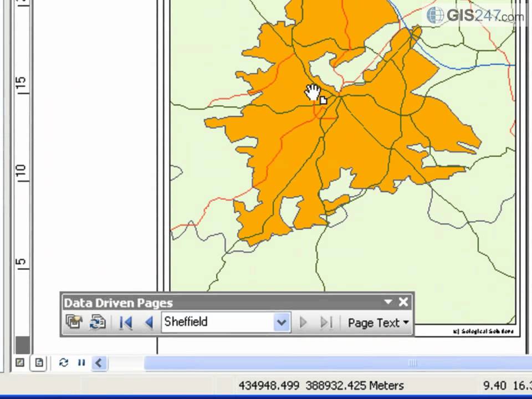This screenshot has height=399, width=532.
Task: Close the Data Driven Pages toolbar
Action: [403, 301]
